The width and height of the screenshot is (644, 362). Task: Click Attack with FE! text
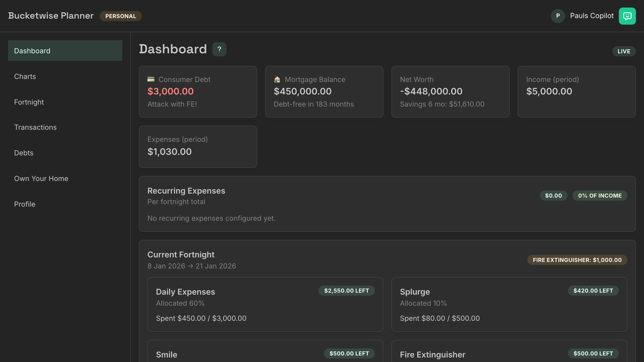point(172,104)
